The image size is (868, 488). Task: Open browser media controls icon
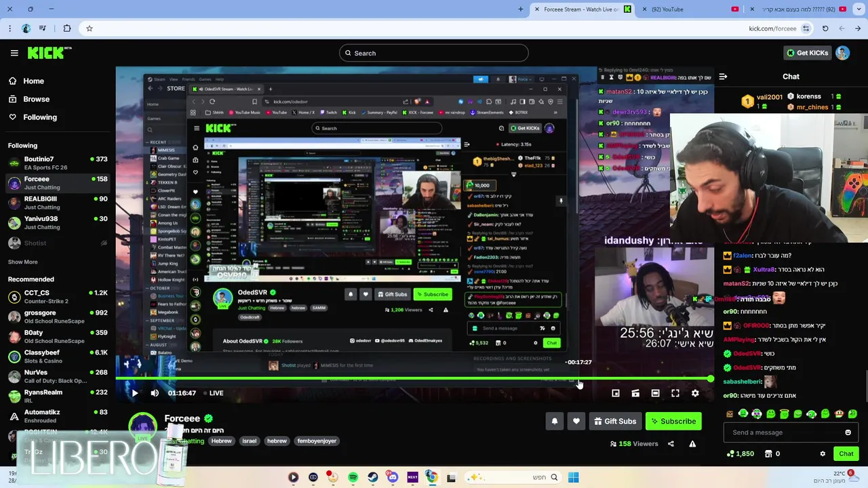click(x=43, y=28)
